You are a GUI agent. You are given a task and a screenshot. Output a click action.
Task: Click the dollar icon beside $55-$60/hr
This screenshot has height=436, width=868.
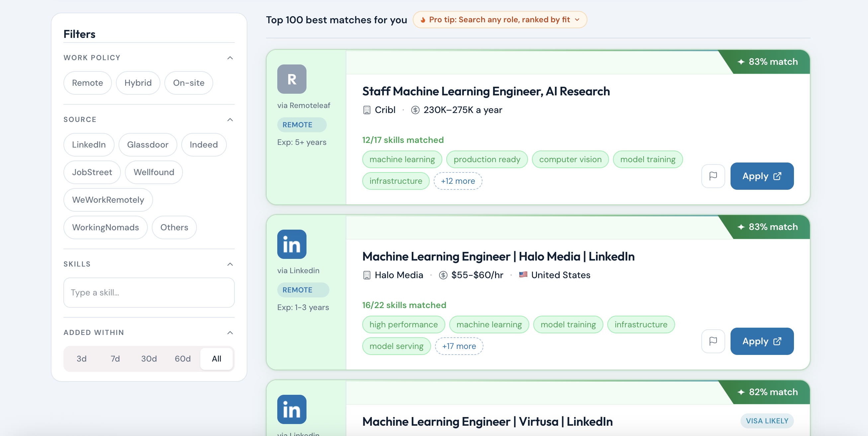443,275
